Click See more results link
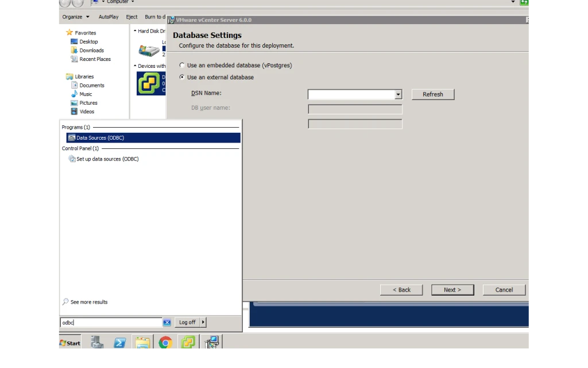Screen dimensions: 588x368 coord(89,302)
